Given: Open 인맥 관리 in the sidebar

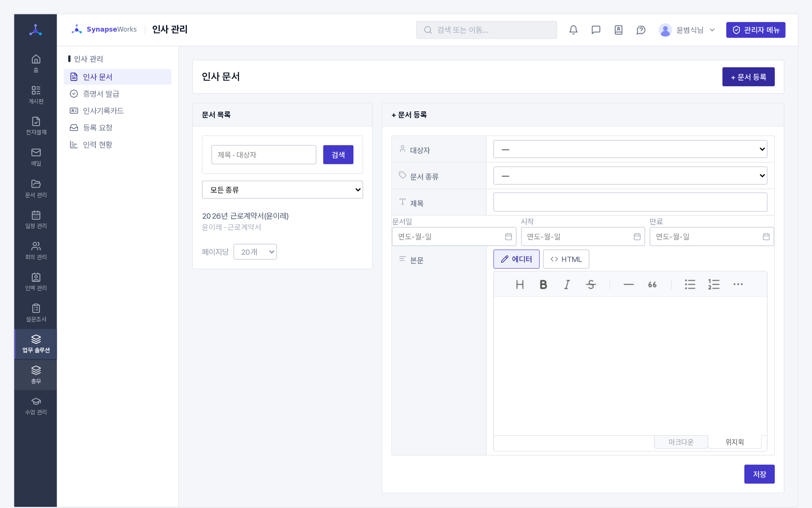Looking at the screenshot, I should tap(36, 281).
